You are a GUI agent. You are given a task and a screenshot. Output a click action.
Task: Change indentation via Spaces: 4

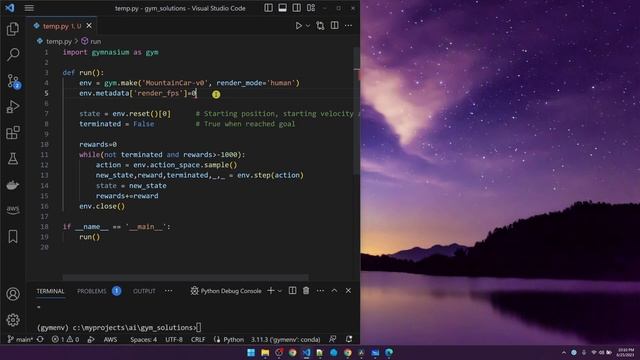[143, 339]
